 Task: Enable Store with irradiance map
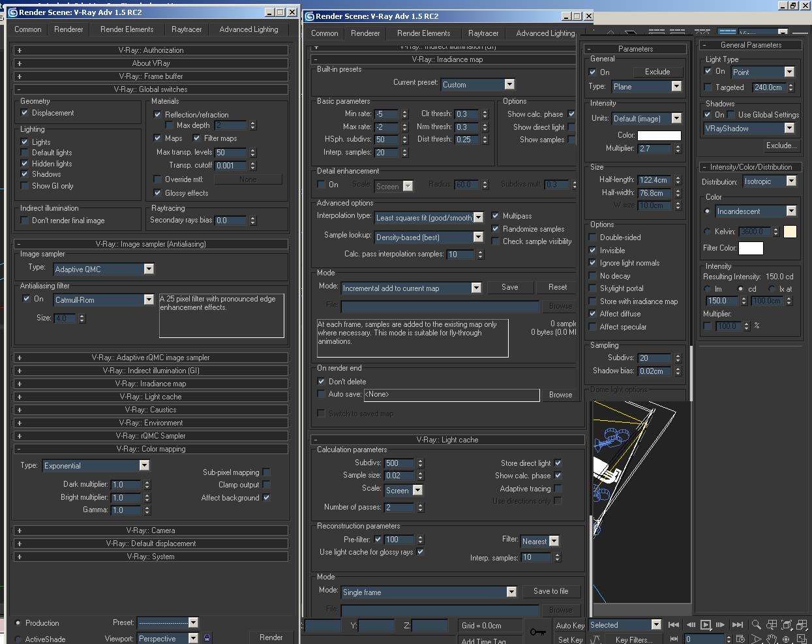pyautogui.click(x=593, y=301)
